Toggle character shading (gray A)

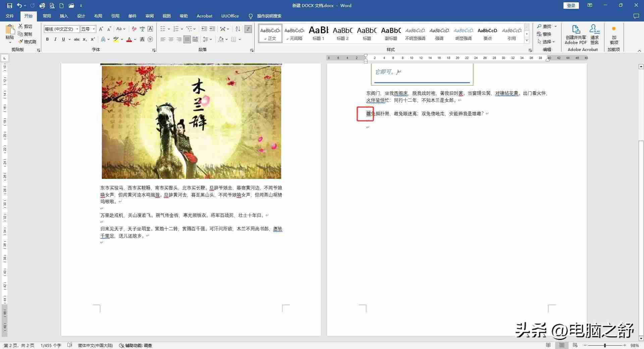142,39
